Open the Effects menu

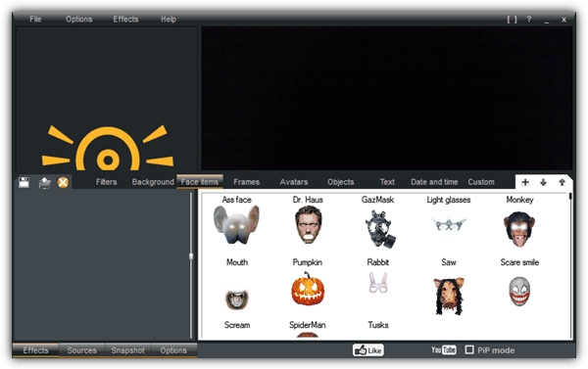click(x=125, y=20)
